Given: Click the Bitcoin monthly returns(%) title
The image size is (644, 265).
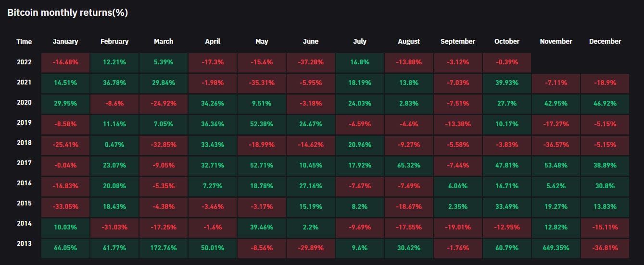Looking at the screenshot, I should [68, 13].
